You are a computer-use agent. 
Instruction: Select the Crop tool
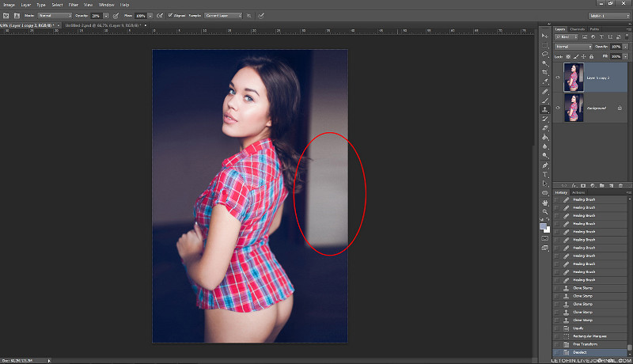pyautogui.click(x=544, y=73)
